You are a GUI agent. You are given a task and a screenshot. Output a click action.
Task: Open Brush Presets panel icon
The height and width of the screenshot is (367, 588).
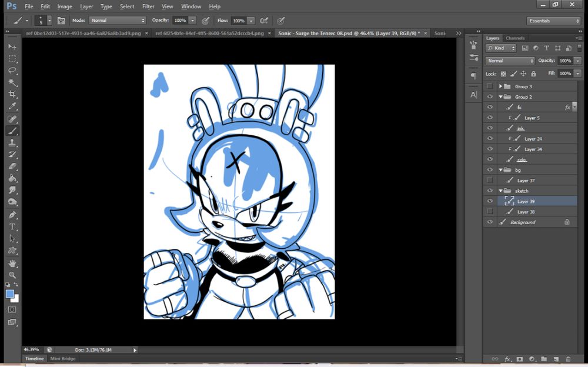(473, 58)
